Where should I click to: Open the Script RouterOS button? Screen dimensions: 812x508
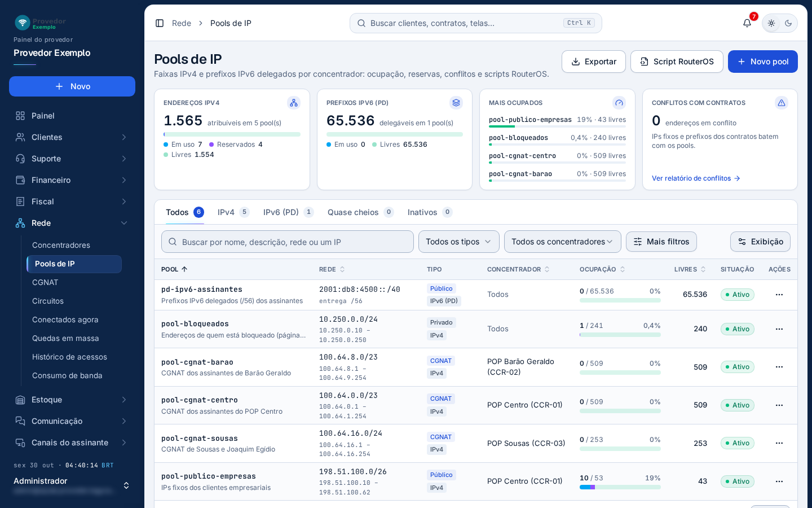(x=677, y=62)
